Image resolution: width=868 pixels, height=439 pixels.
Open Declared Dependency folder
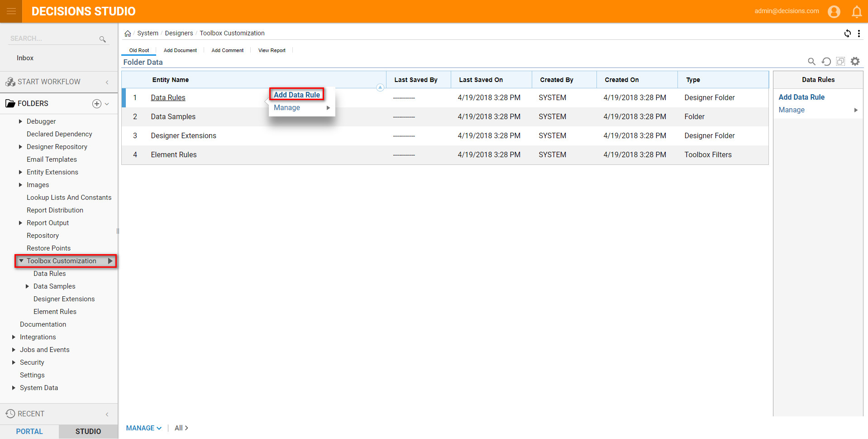59,134
